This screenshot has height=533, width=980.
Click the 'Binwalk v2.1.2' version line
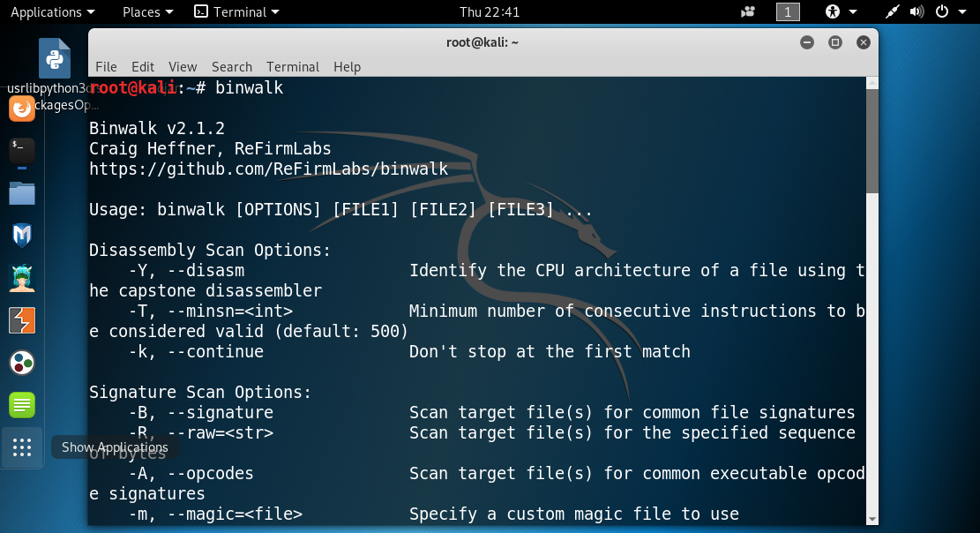(x=157, y=128)
